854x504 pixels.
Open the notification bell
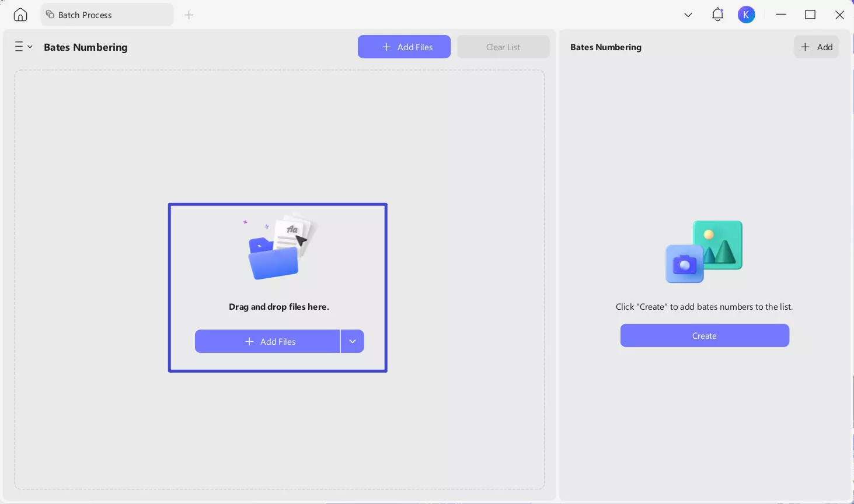(x=717, y=15)
